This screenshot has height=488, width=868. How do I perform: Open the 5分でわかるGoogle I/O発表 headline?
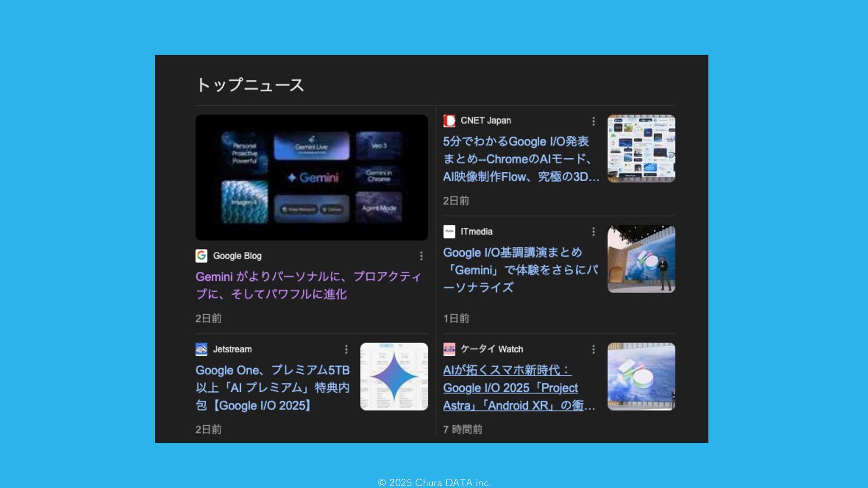coord(520,159)
